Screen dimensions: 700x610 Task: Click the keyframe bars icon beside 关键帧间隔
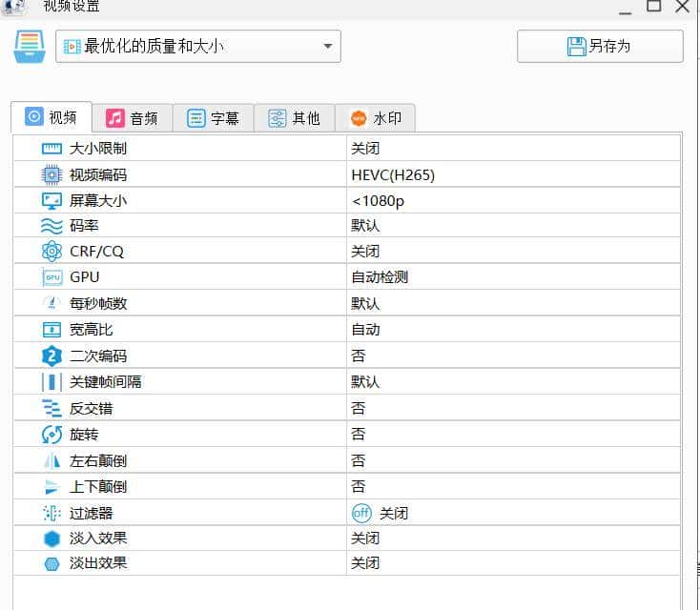point(51,382)
